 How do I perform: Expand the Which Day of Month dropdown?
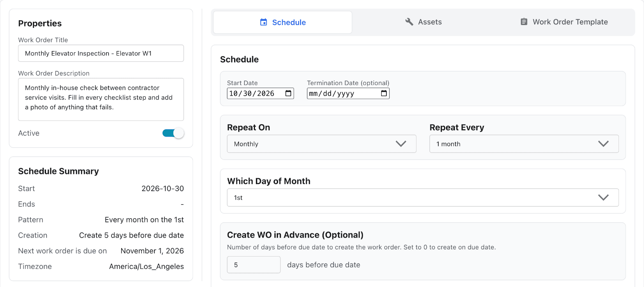pyautogui.click(x=423, y=197)
